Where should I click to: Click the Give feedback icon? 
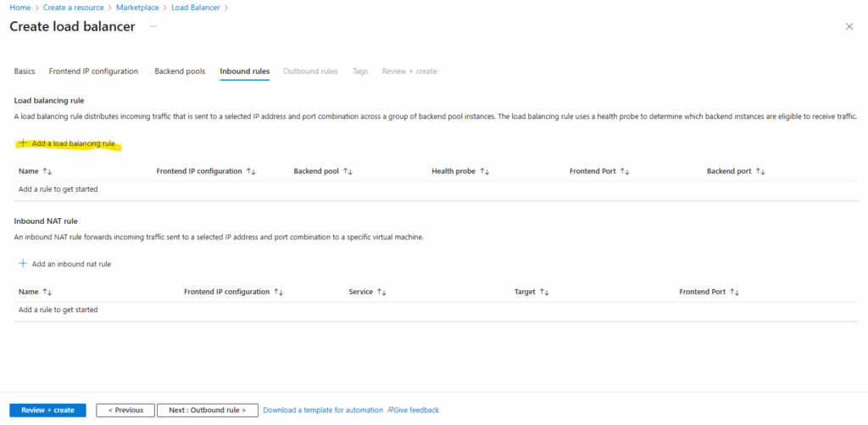click(x=390, y=410)
